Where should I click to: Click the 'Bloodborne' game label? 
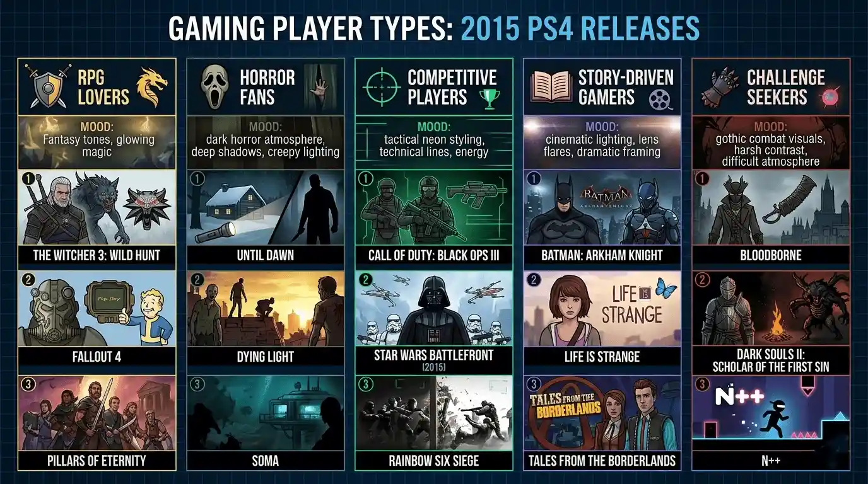pyautogui.click(x=771, y=255)
